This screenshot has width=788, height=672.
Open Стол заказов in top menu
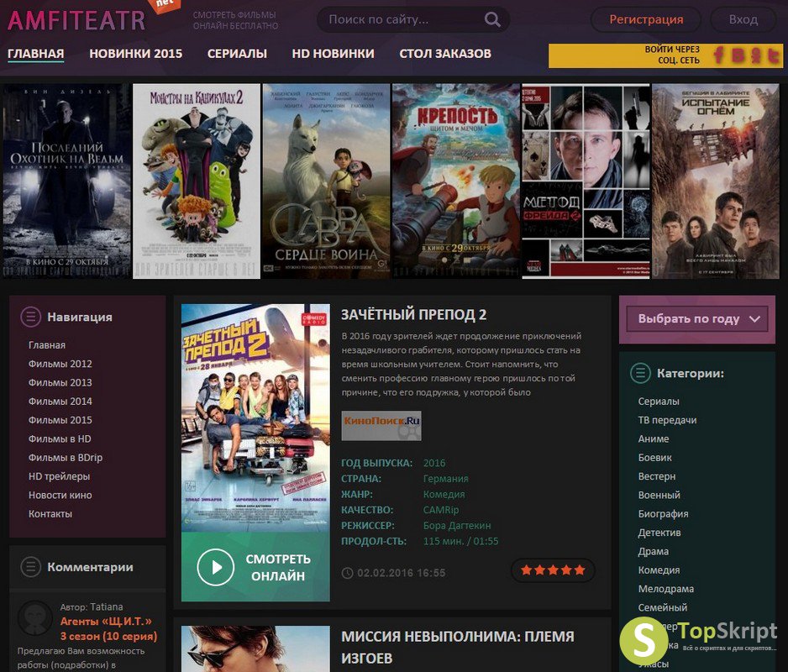(x=445, y=53)
